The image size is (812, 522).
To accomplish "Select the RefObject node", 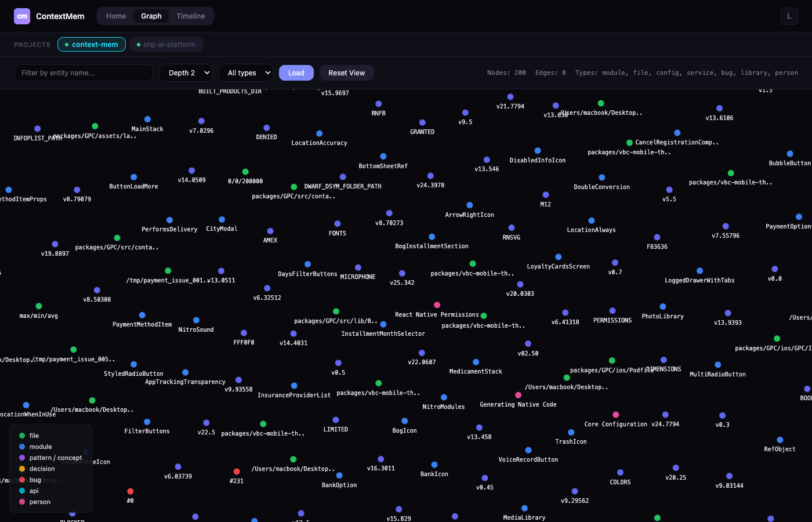I will (780, 440).
